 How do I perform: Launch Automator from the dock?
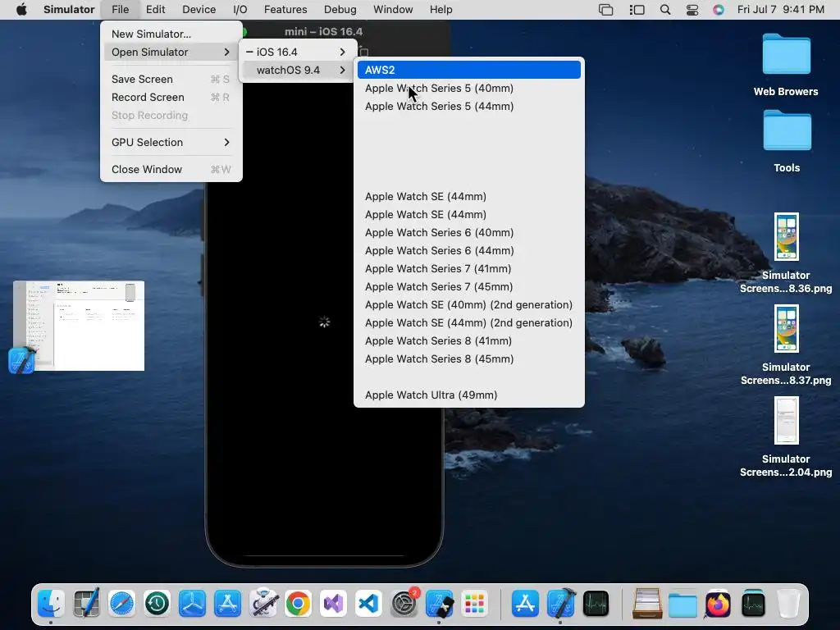click(x=263, y=604)
